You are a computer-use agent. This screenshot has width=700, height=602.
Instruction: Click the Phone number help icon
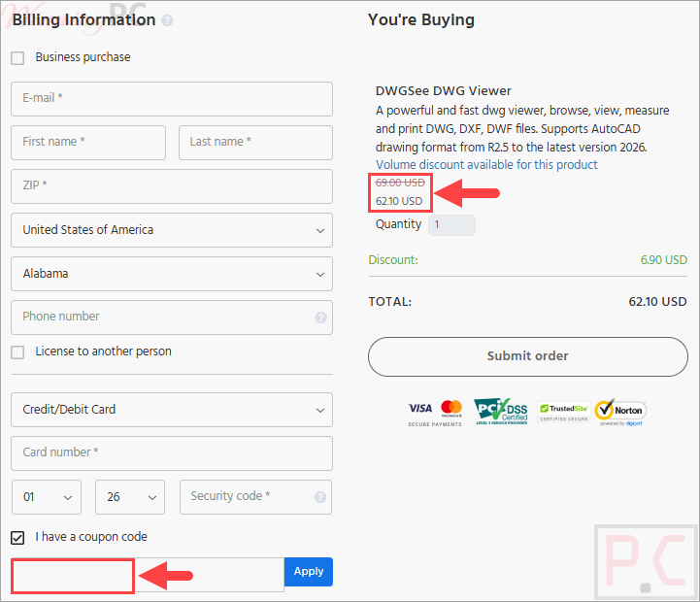point(320,318)
